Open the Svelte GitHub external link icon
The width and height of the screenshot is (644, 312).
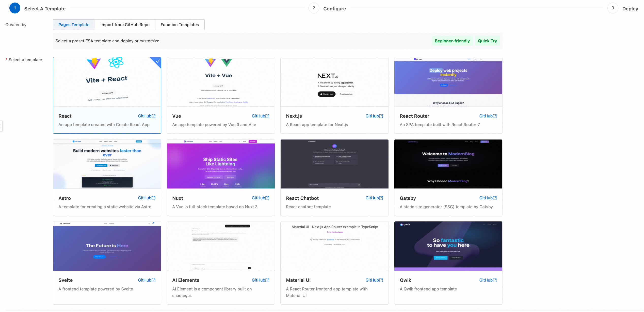pyautogui.click(x=153, y=280)
